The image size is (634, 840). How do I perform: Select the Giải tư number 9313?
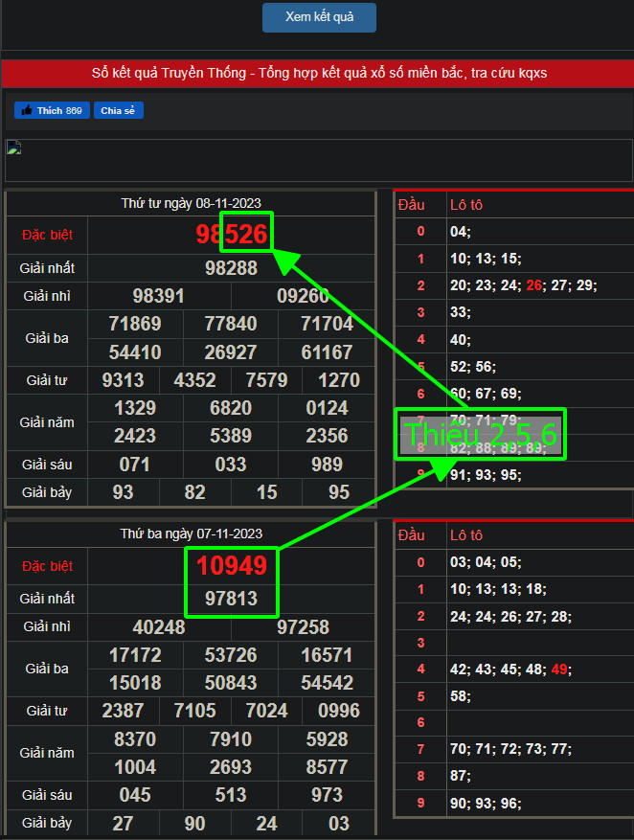pos(124,380)
